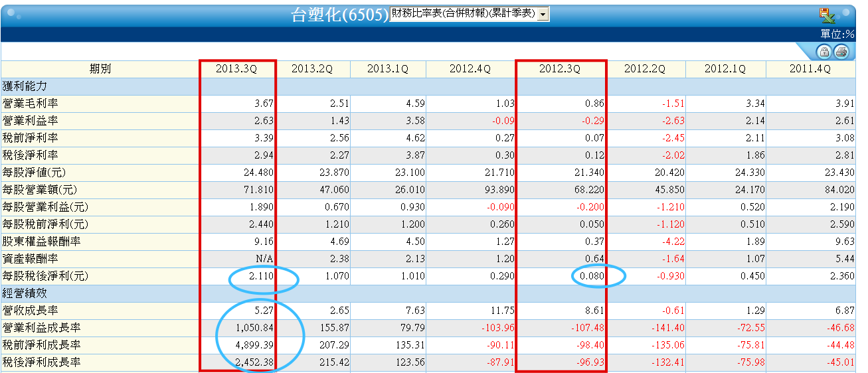Viewport: 868px width, 373px height.
Task: Click the 每股稅前淨利(元) row label
Action: coord(46,224)
